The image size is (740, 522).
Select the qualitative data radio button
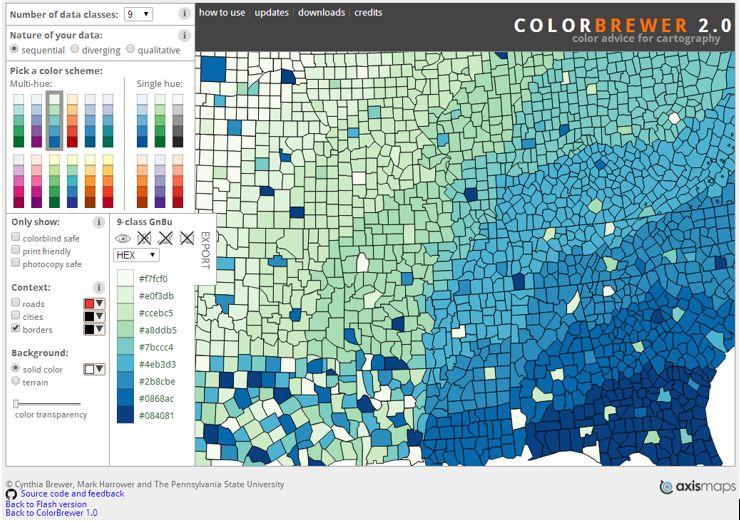pos(130,49)
